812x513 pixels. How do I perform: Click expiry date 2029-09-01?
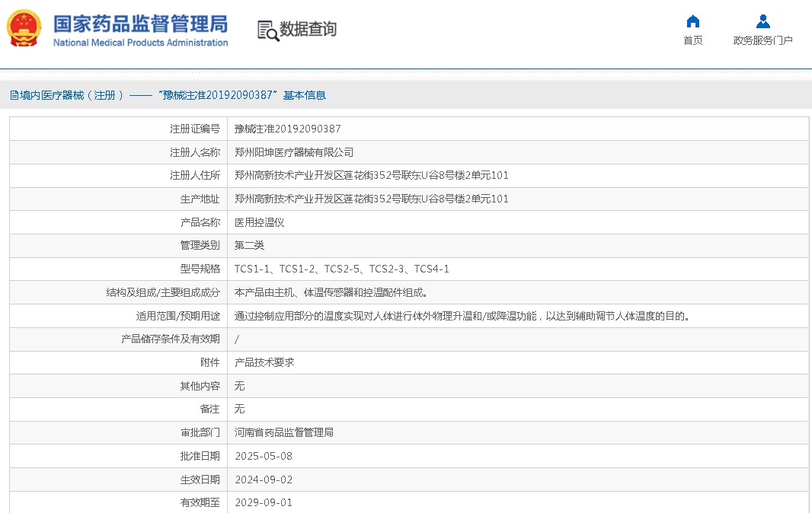(264, 502)
